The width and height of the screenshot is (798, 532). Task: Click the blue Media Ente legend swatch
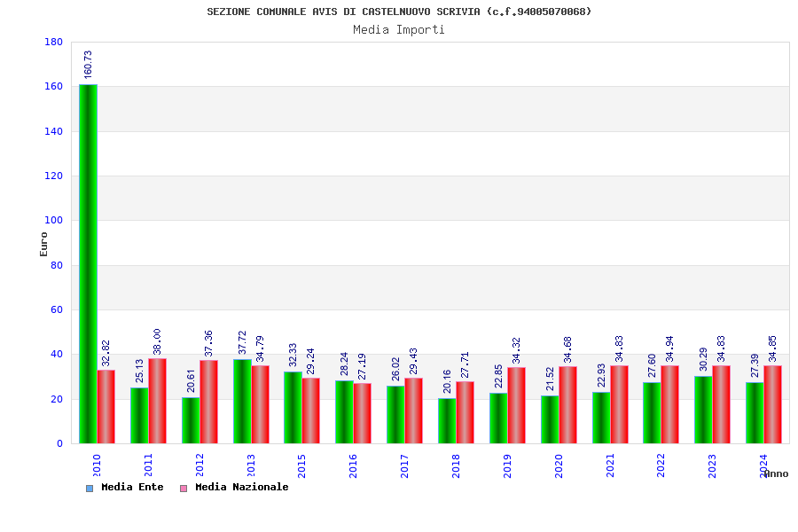pos(90,489)
